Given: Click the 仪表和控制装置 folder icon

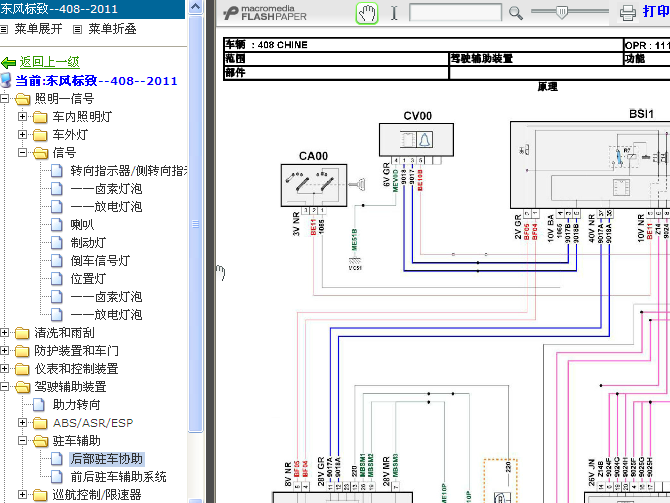Looking at the screenshot, I should click(x=22, y=369).
